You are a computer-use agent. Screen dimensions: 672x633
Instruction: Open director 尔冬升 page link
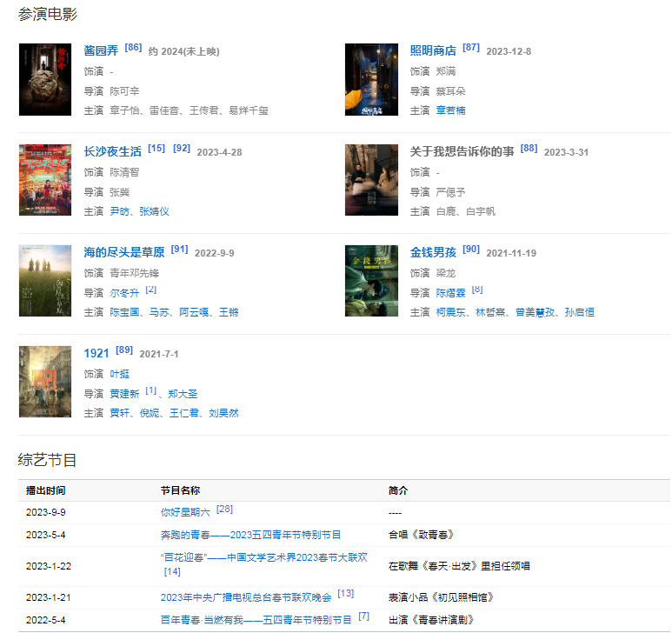pyautogui.click(x=124, y=293)
